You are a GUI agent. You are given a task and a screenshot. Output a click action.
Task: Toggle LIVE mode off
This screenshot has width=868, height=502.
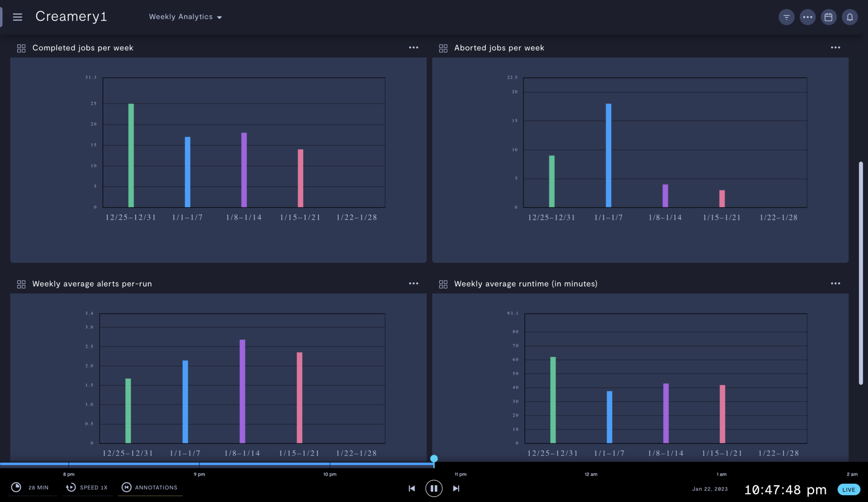pyautogui.click(x=848, y=490)
